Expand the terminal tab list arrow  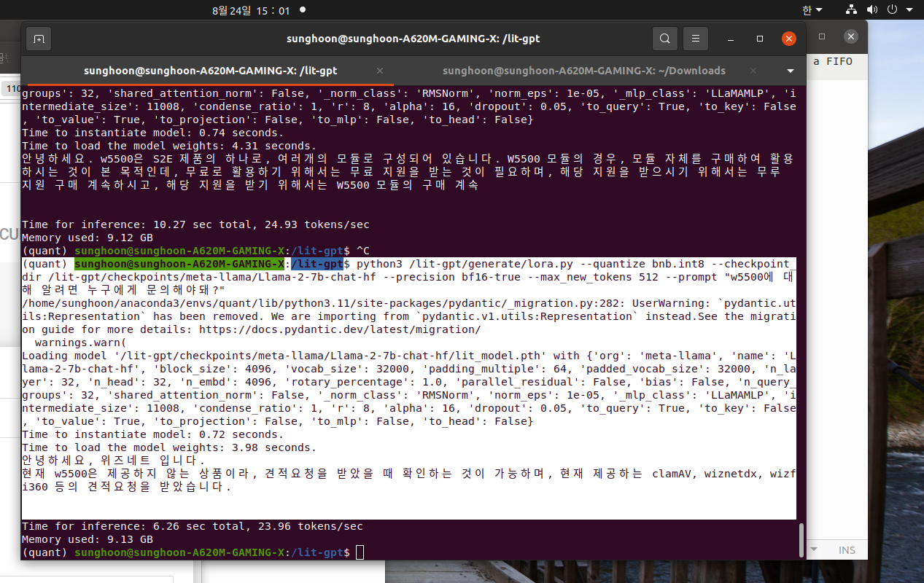791,71
